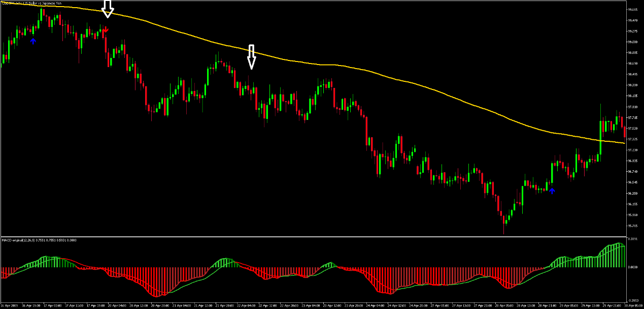Click the 24 Apr 04:00 time label

click(376, 306)
